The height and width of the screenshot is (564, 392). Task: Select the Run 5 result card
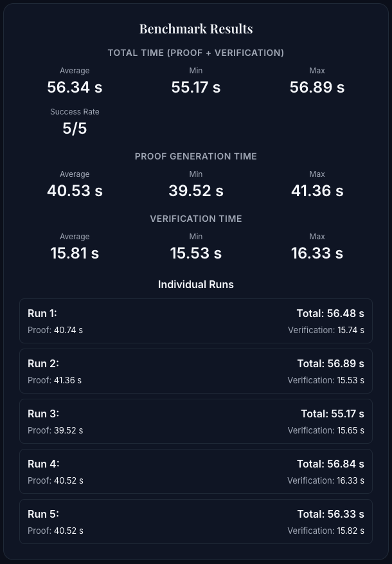click(196, 522)
